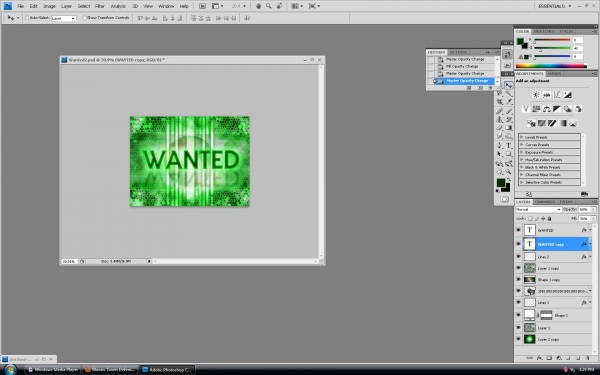Open the Screen Mode dropdown
600x375 pixels.
[x=314, y=6]
